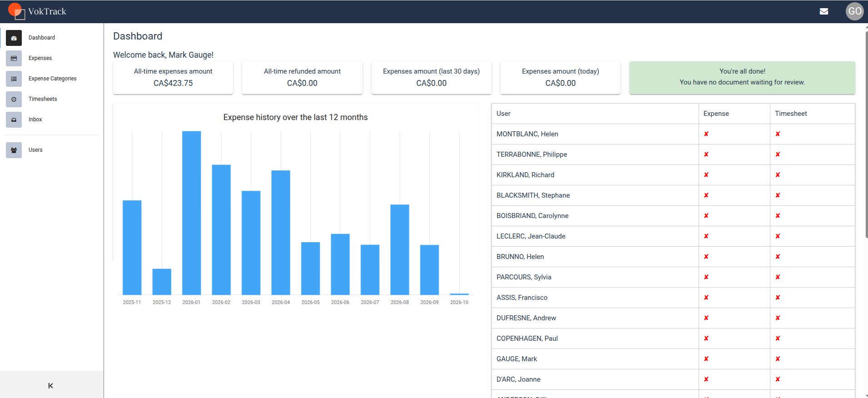868x398 pixels.
Task: Click the VokTrack logo icon
Action: [16, 11]
